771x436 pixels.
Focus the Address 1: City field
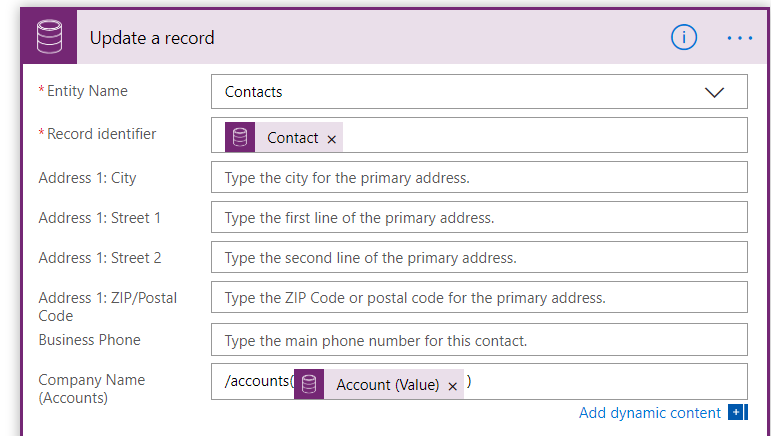[479, 178]
